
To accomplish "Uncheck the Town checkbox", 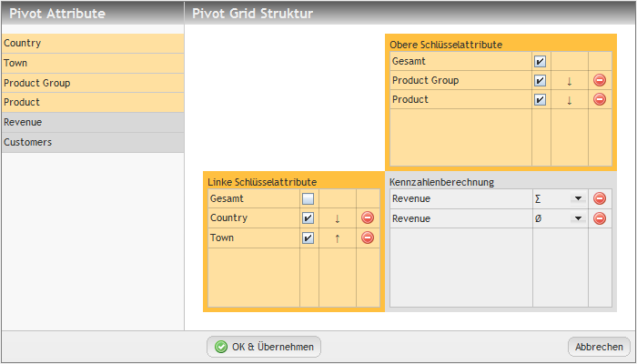I will coord(308,238).
